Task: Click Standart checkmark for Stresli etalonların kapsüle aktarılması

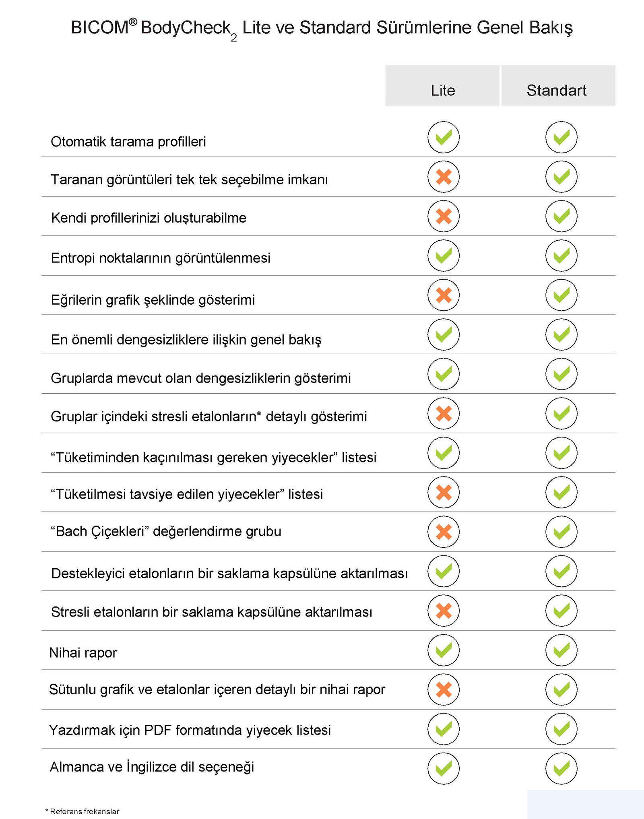Action: pyautogui.click(x=561, y=611)
